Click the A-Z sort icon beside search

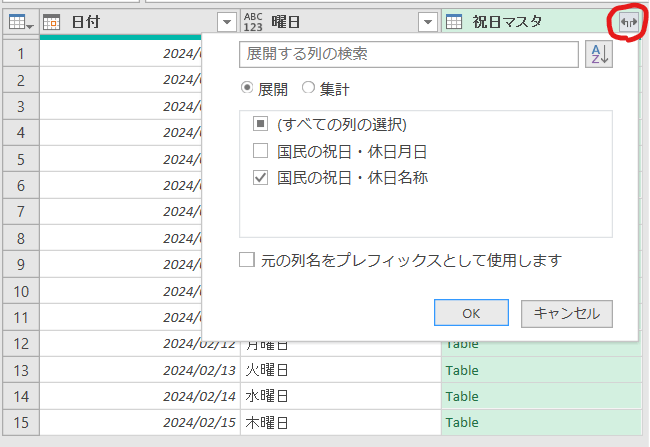(x=598, y=54)
